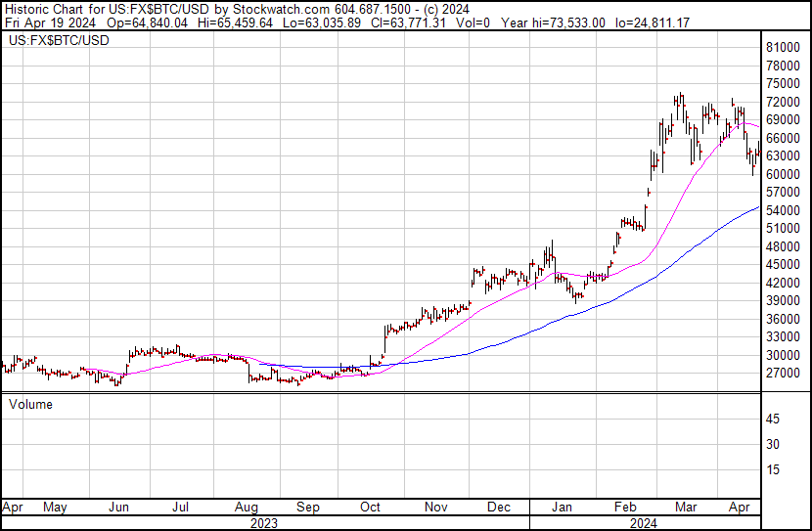Click the 81000 price axis label
The width and height of the screenshot is (812, 531).
(x=785, y=47)
